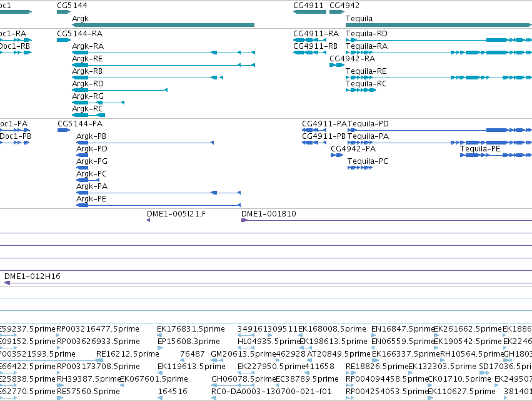Select the Argk-PD protein label
This screenshot has width=532, height=401.
pos(92,149)
